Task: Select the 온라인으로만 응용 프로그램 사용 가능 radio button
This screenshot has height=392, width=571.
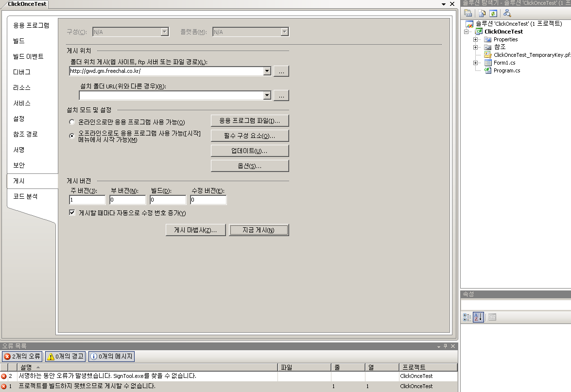Action: 72,122
